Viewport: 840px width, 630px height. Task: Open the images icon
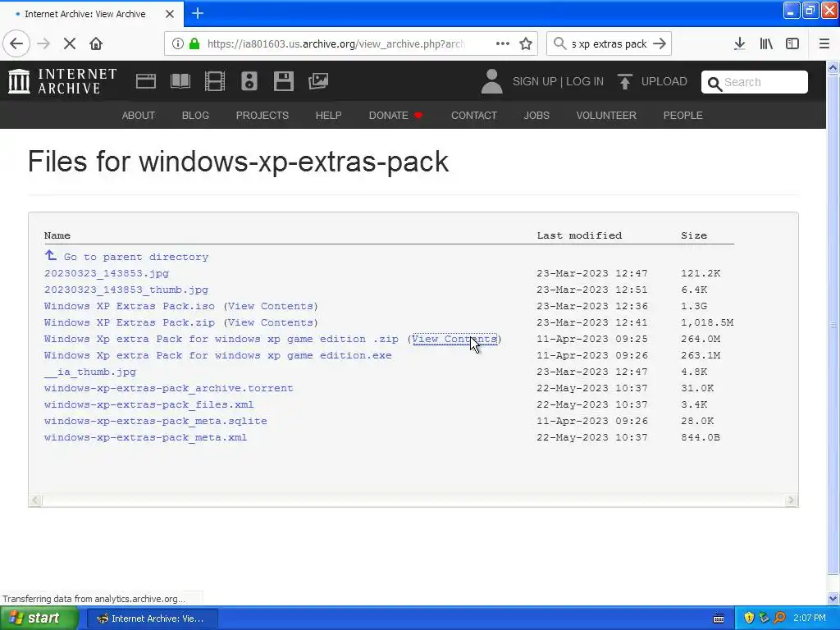318,81
